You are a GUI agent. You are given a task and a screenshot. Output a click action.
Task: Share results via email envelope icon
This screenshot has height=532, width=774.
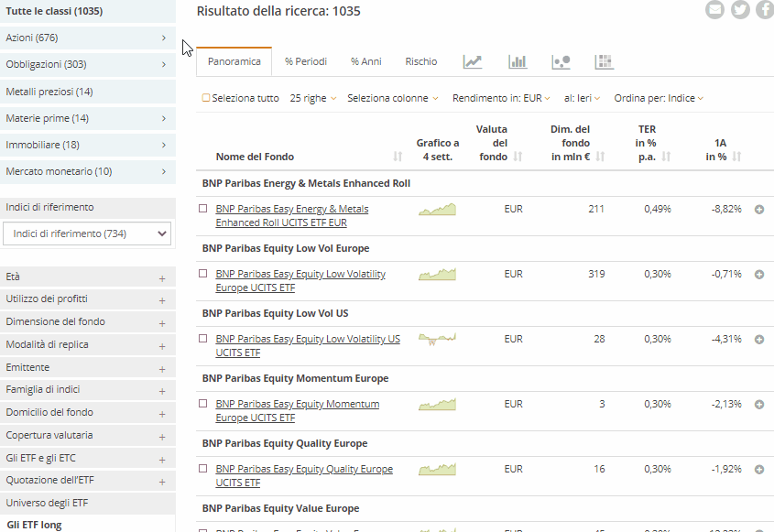(715, 10)
